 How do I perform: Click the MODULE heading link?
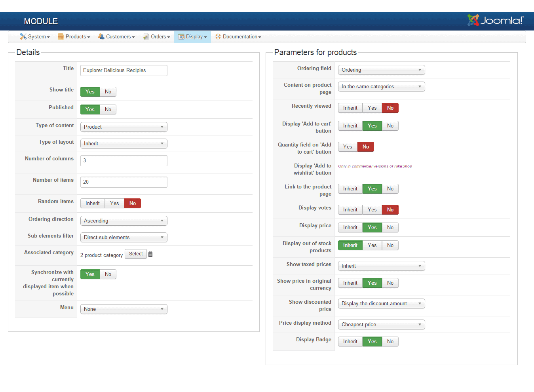pos(41,21)
